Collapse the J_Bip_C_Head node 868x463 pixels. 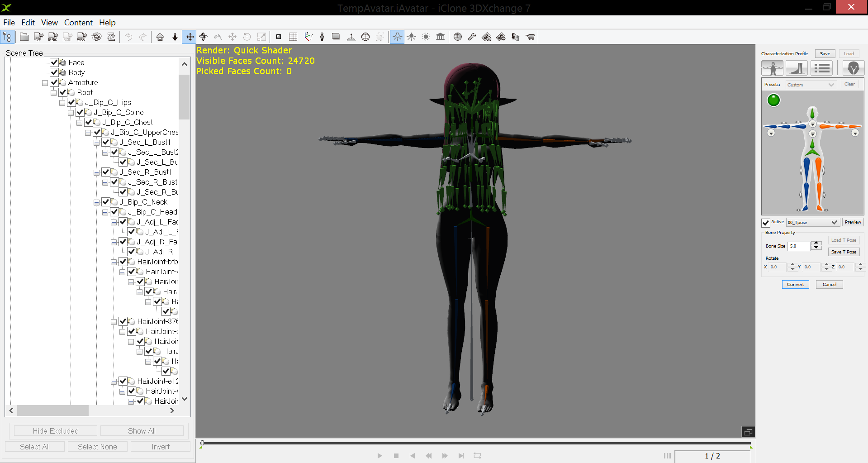point(105,212)
